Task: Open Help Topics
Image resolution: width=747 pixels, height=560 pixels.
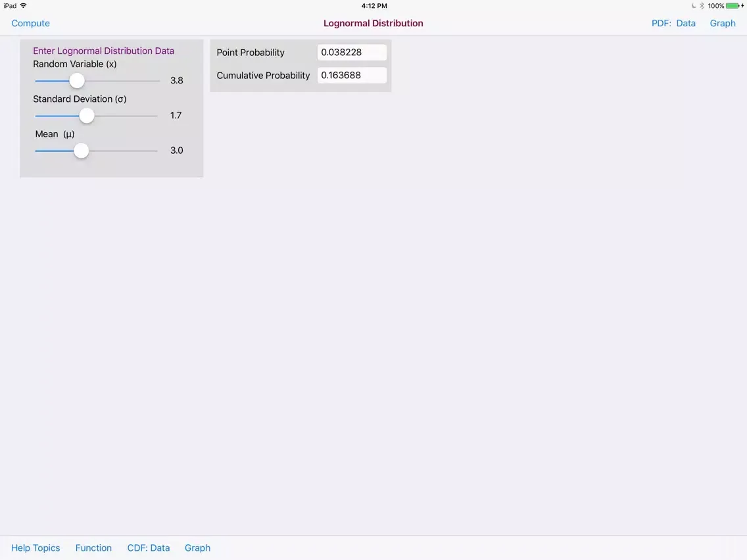Action: [x=36, y=548]
